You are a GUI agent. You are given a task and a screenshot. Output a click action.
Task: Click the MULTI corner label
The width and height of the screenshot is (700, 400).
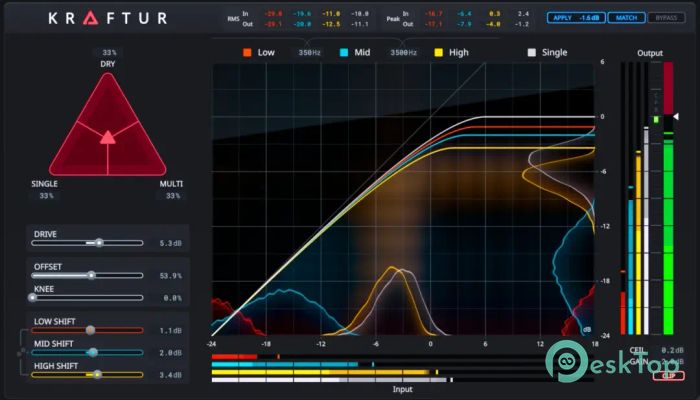(x=171, y=184)
